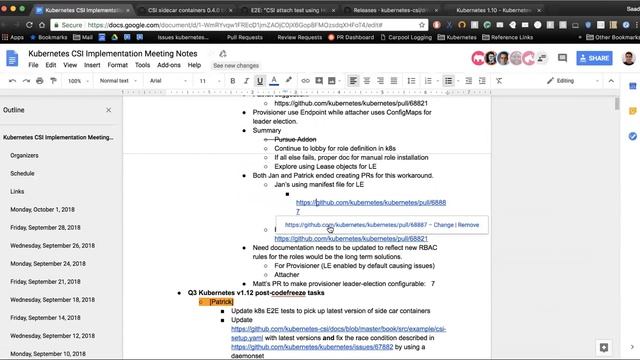
Task: Go to Friday, September 21, 2018 outline entry
Action: (x=45, y=282)
